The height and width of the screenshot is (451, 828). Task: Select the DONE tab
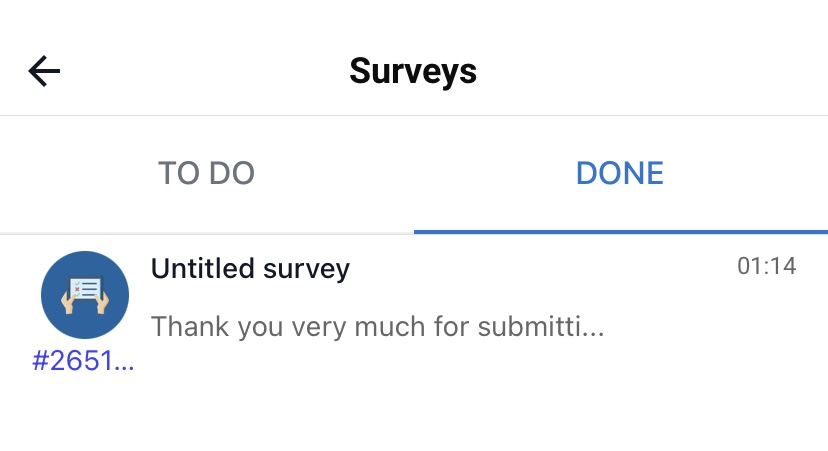pos(620,173)
